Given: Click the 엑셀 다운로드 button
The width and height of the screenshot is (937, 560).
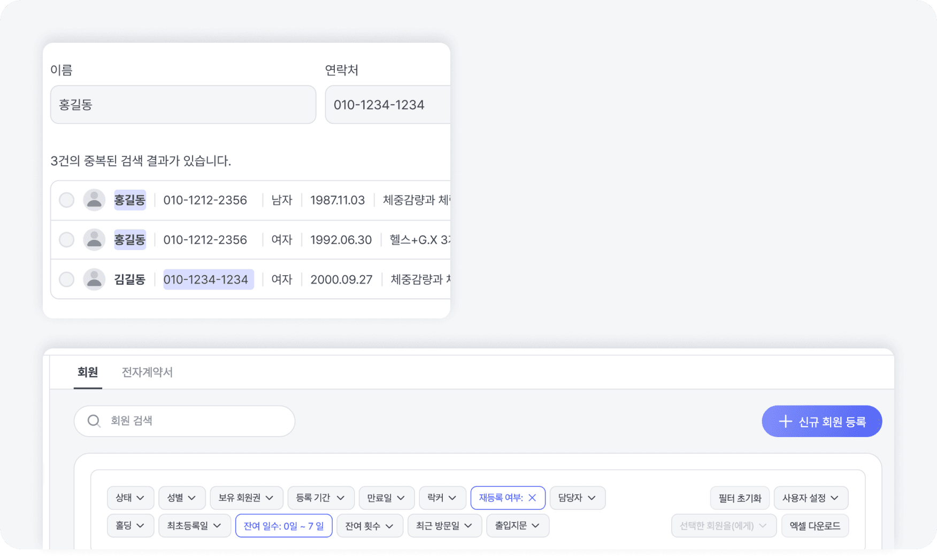Looking at the screenshot, I should click(815, 526).
